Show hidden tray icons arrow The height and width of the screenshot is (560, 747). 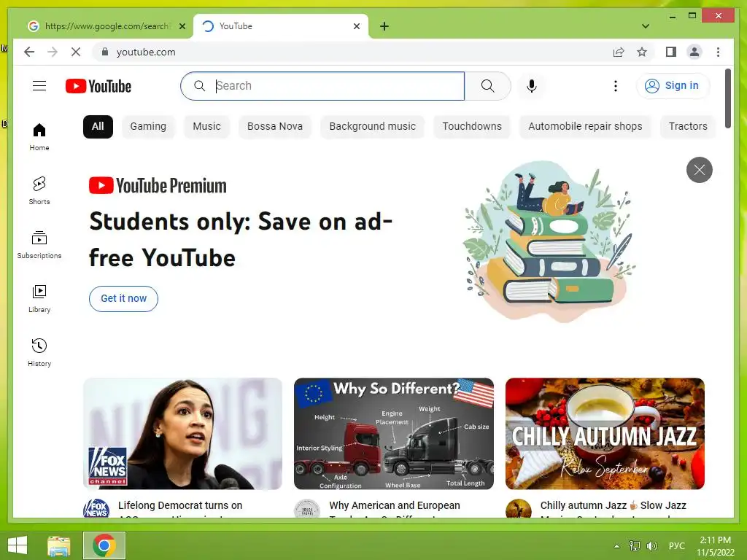616,546
